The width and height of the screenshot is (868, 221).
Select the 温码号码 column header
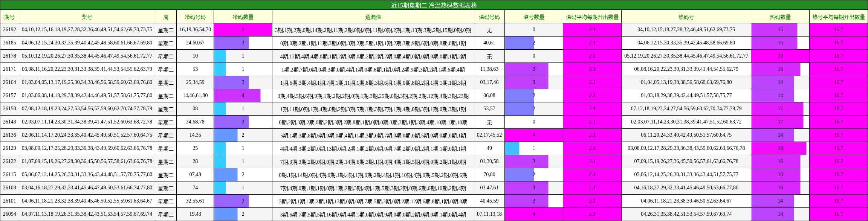pyautogui.click(x=489, y=17)
